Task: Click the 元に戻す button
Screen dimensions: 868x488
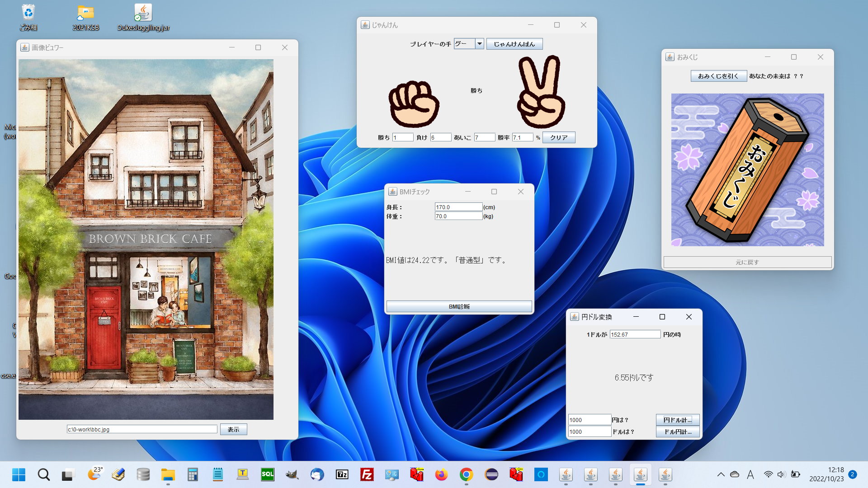Action: click(747, 262)
